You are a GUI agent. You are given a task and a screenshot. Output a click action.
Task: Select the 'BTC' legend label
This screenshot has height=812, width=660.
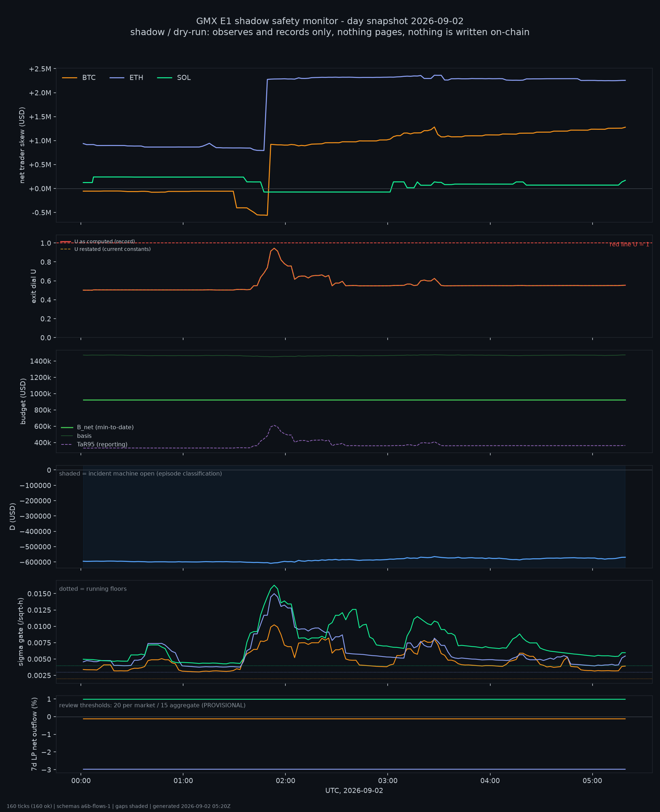(89, 78)
